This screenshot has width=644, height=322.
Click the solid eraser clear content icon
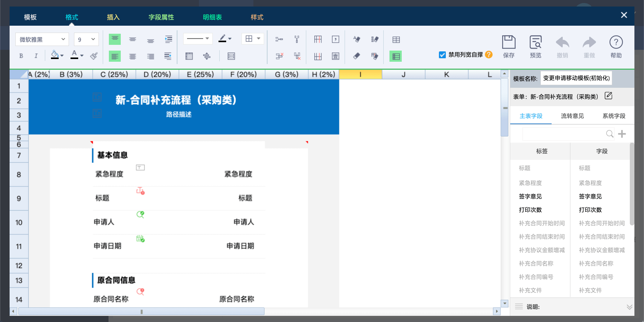356,56
